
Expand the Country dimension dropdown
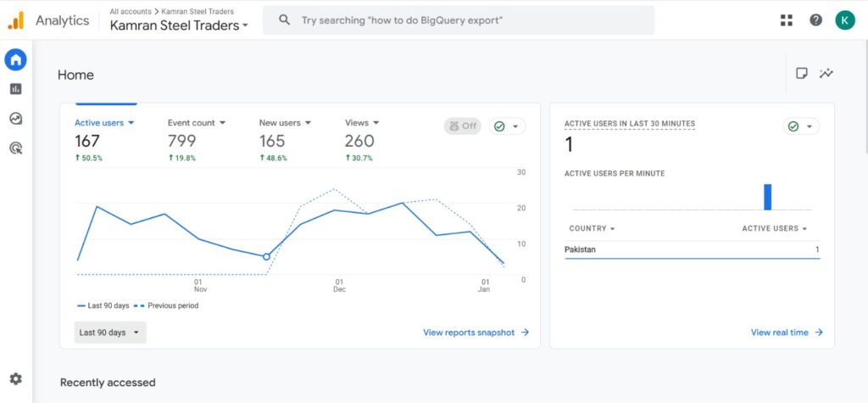[x=592, y=228]
